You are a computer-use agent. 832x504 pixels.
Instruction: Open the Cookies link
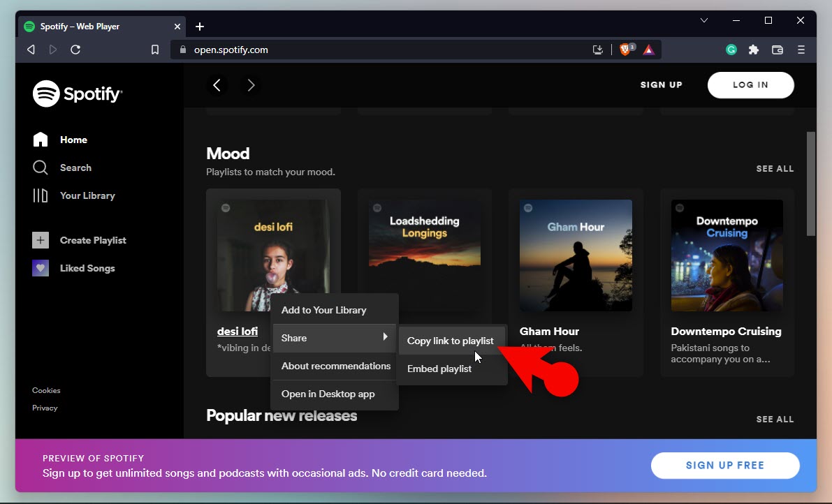click(x=46, y=390)
